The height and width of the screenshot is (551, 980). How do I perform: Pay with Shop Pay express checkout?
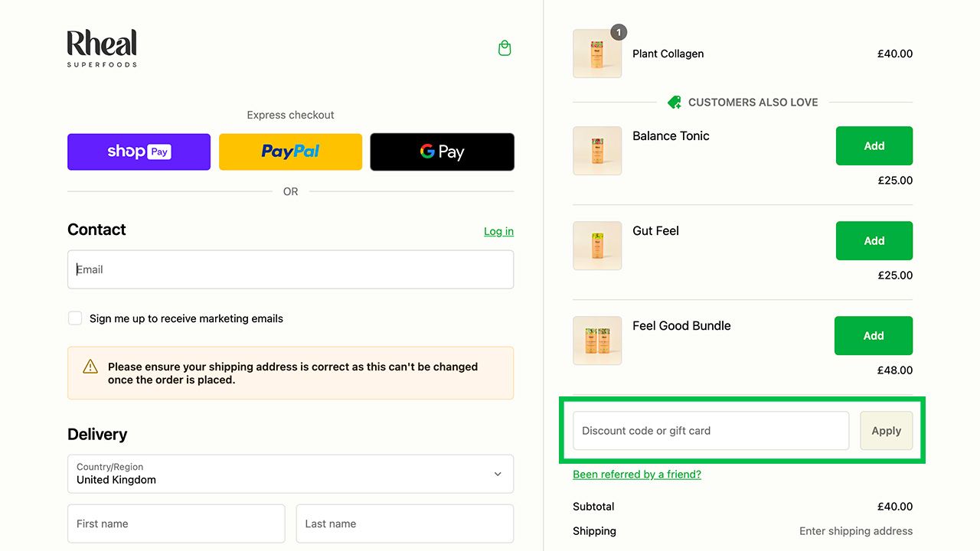(139, 152)
